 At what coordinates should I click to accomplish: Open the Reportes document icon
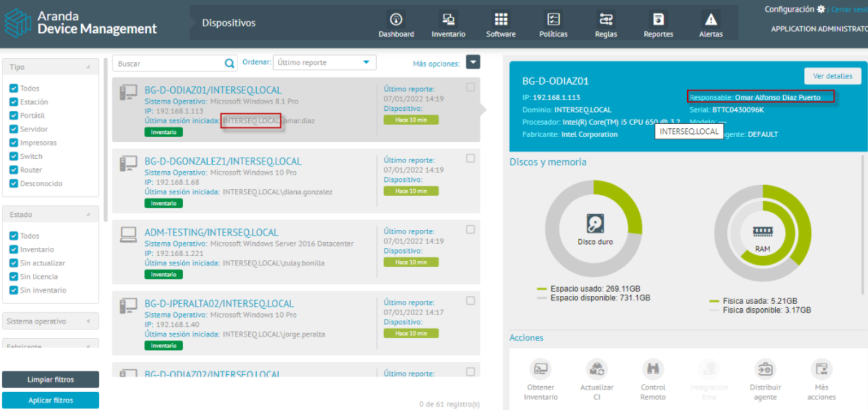tap(658, 19)
